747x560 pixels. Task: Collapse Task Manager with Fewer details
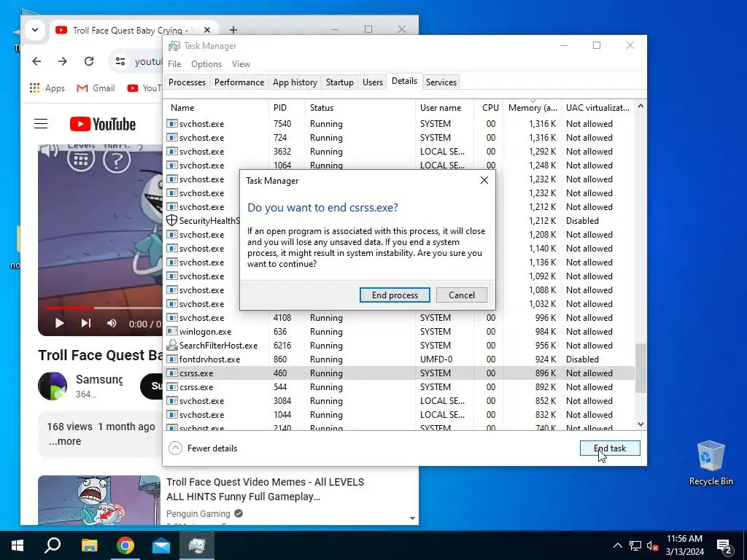(203, 448)
